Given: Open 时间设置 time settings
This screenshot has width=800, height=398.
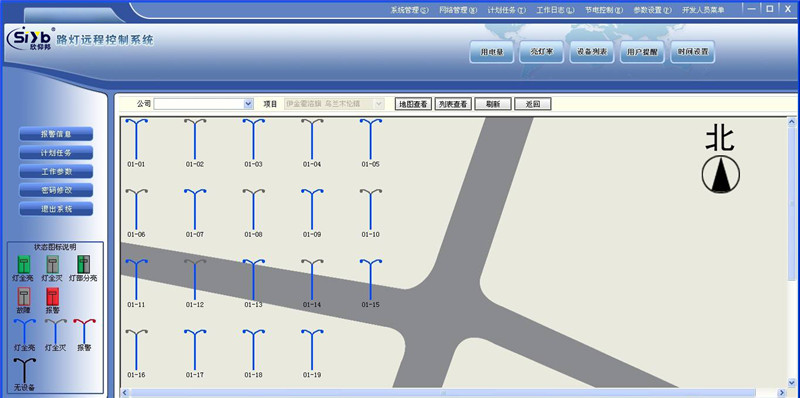Looking at the screenshot, I should coord(692,52).
